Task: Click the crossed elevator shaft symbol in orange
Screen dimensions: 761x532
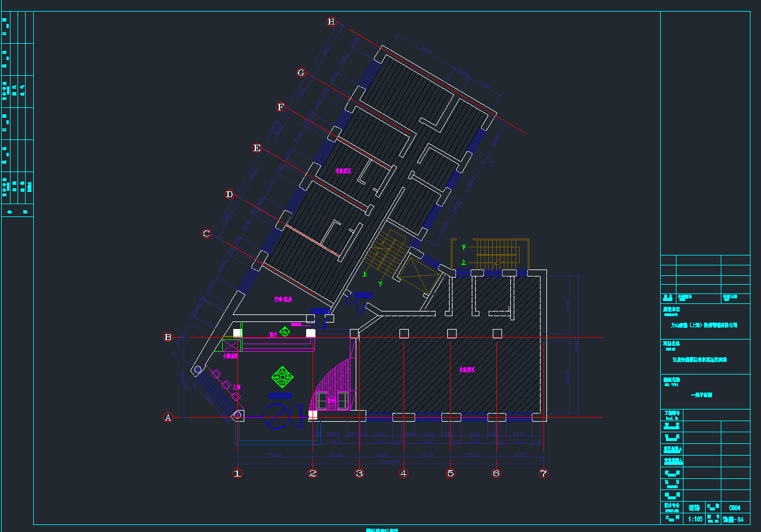Action: tap(418, 274)
